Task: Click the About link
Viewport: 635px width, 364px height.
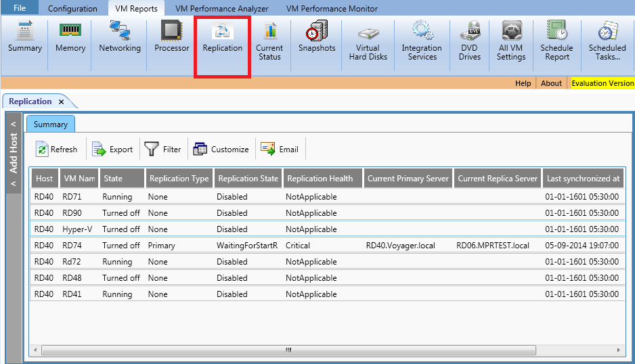Action: (551, 83)
